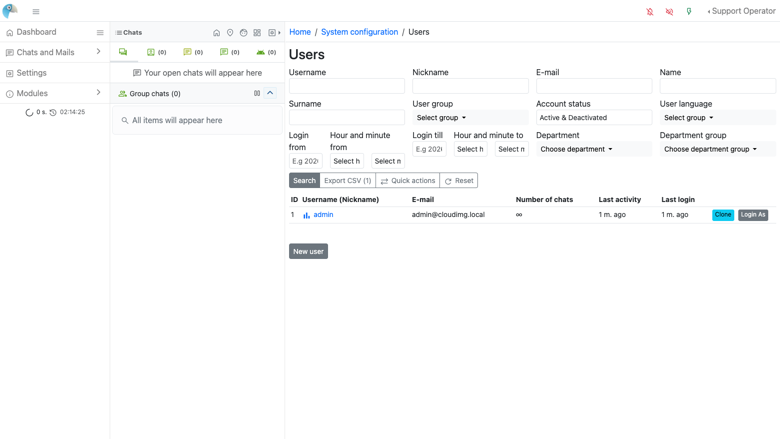Open the Dashboard layout list icon

(100, 32)
